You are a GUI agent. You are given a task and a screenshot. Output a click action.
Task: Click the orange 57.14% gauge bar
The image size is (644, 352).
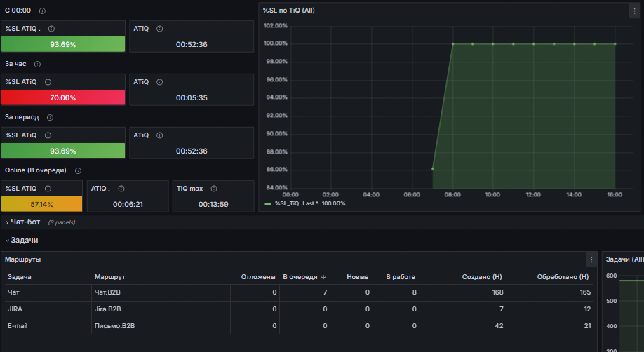click(x=42, y=204)
